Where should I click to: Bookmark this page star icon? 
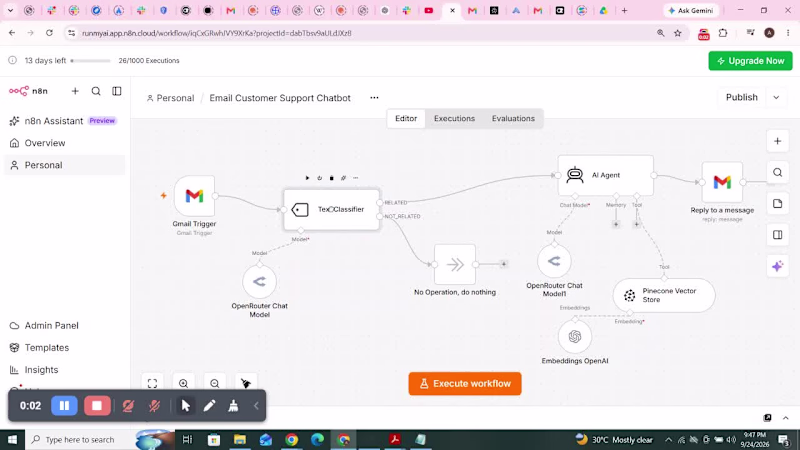click(678, 33)
